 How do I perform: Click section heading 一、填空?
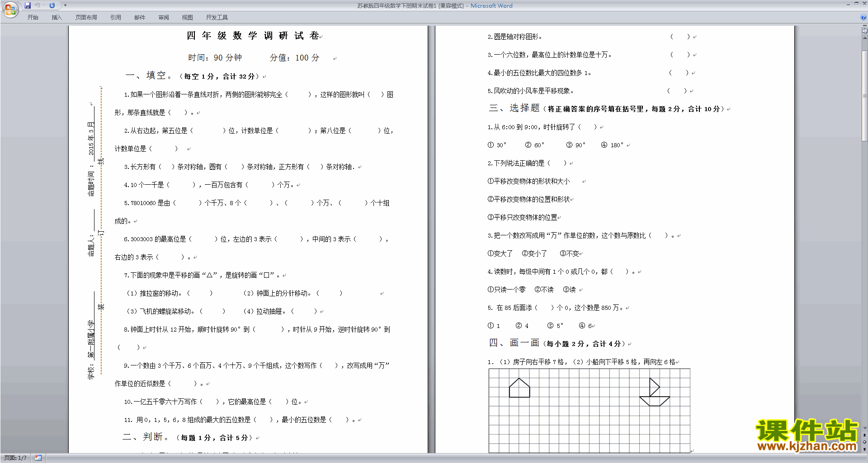[149, 75]
